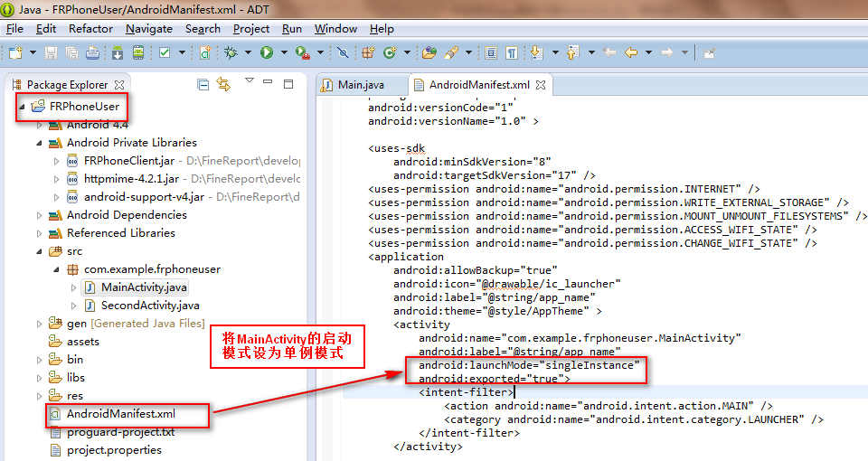Toggle the Block Selection Mode icon
The height and width of the screenshot is (461, 868).
[x=491, y=52]
